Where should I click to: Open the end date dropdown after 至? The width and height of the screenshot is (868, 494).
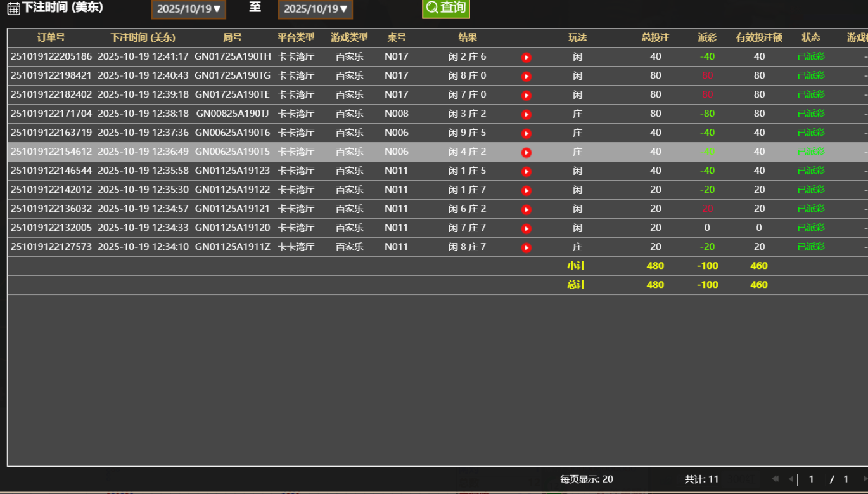click(316, 9)
